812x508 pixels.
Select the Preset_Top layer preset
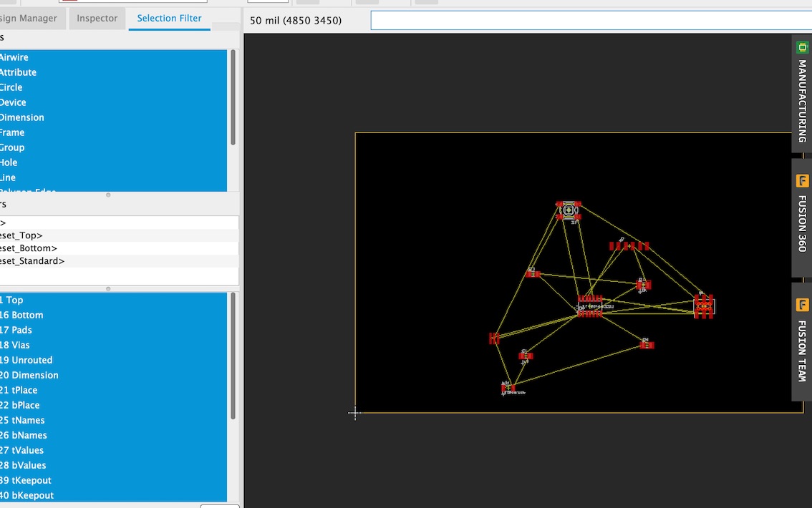119,235
